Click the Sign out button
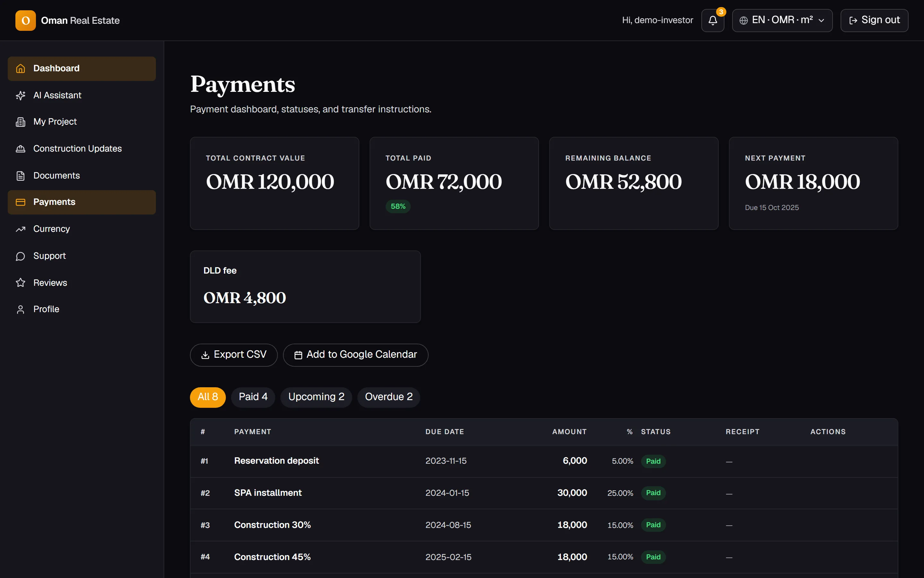Image resolution: width=924 pixels, height=578 pixels. [874, 20]
